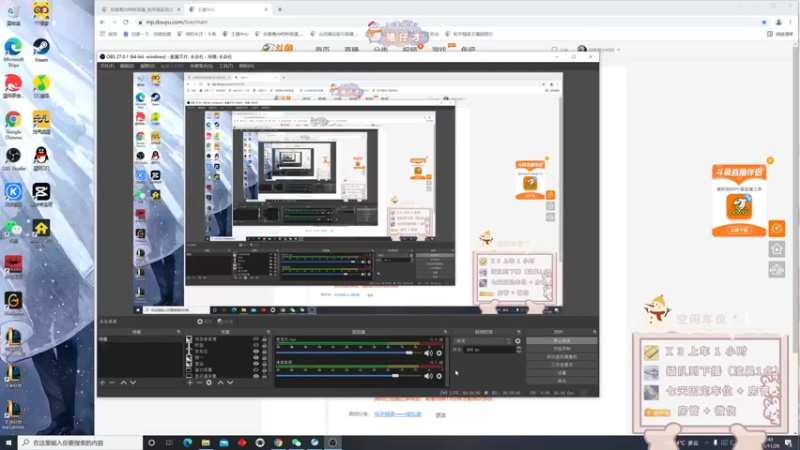Go back in Chrome
The image size is (800, 450).
(102, 22)
